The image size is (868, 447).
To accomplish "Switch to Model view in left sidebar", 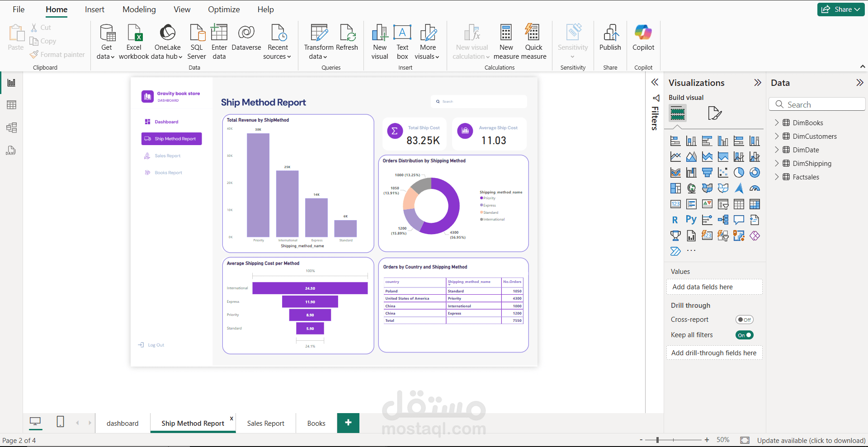I will pyautogui.click(x=12, y=128).
